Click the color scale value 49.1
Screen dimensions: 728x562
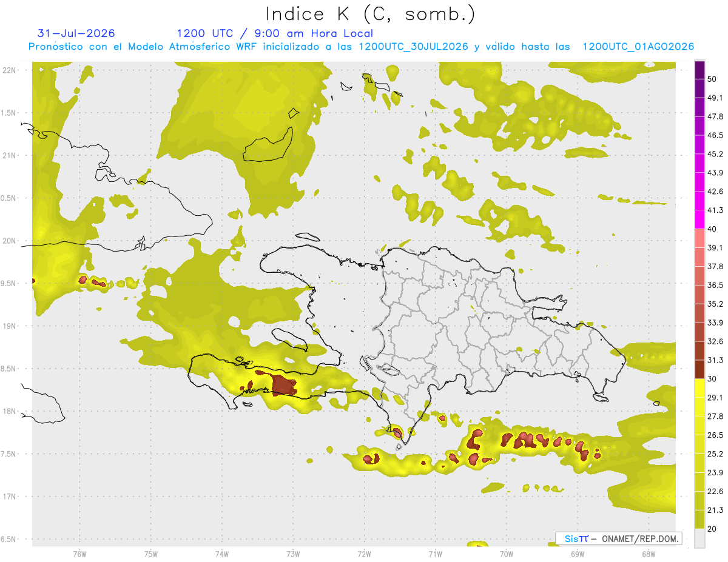click(715, 98)
